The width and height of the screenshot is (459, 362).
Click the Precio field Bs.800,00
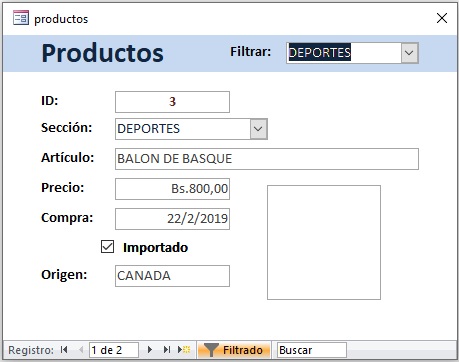[172, 189]
